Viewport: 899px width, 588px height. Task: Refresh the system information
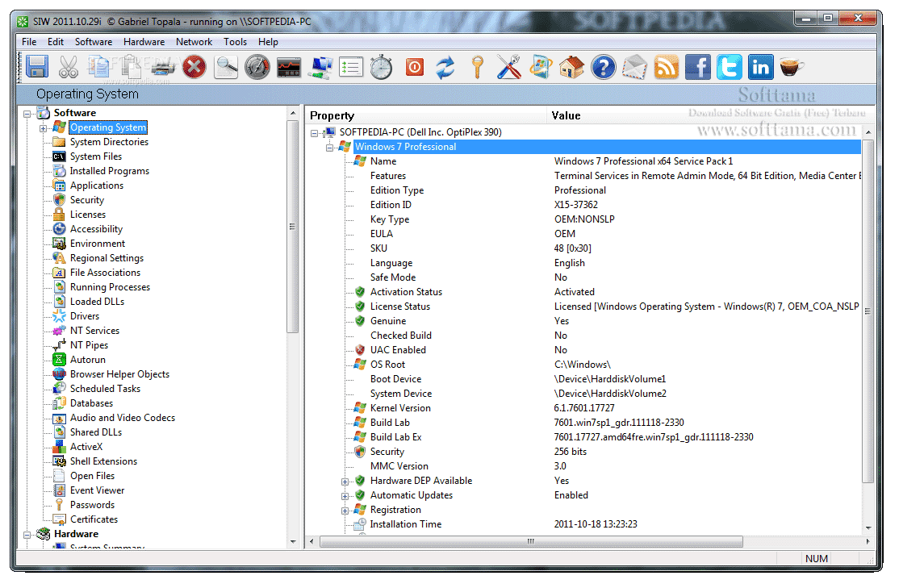(445, 66)
